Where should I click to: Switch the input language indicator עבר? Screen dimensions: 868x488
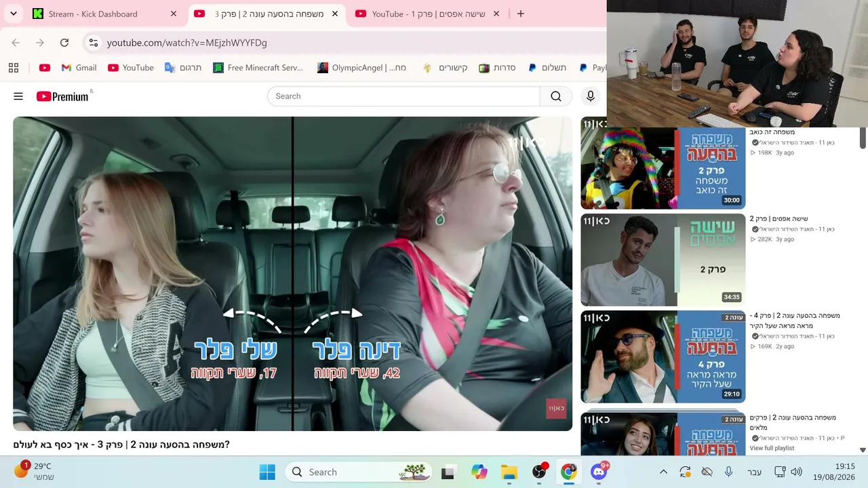(754, 472)
